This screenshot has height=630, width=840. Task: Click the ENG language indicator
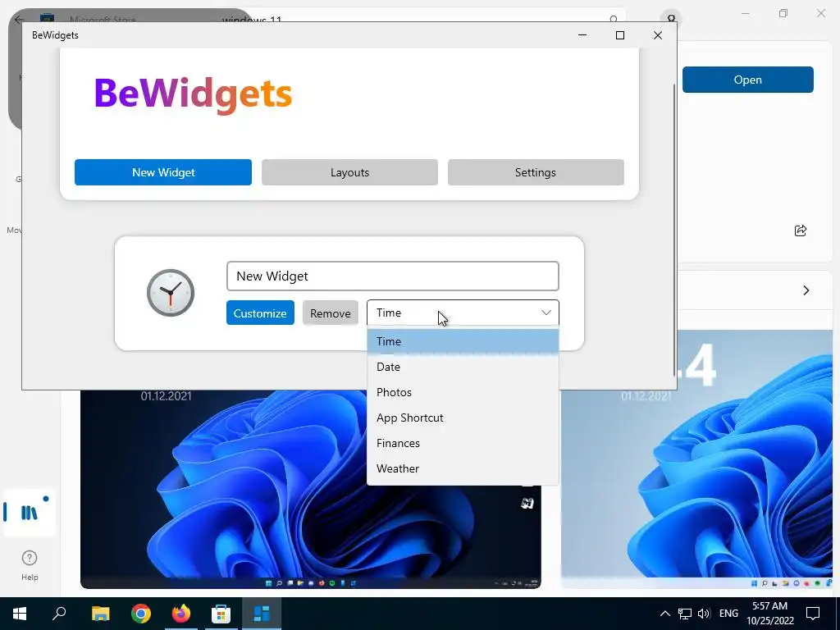pyautogui.click(x=728, y=614)
